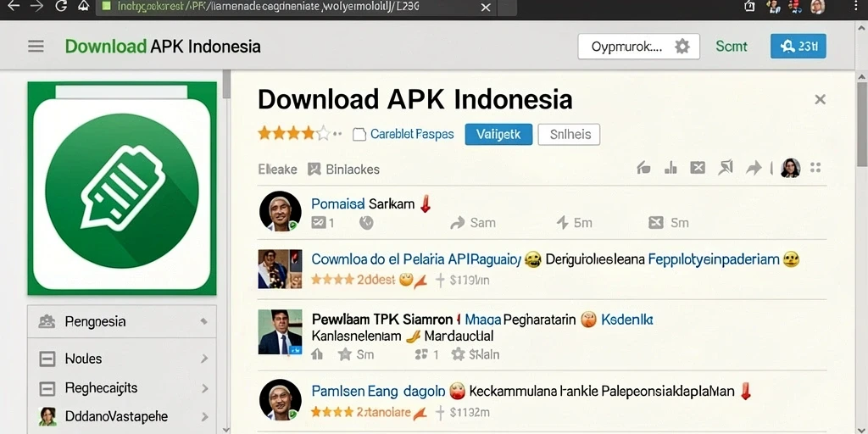
Task: Open the Feppilotyeinpaderiam link
Action: coord(714,259)
